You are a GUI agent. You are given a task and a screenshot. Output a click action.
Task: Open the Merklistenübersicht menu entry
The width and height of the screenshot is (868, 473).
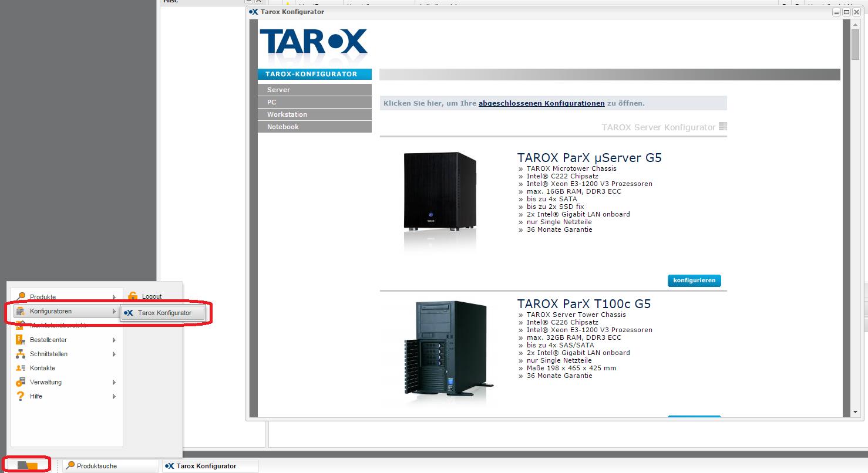[x=66, y=325]
